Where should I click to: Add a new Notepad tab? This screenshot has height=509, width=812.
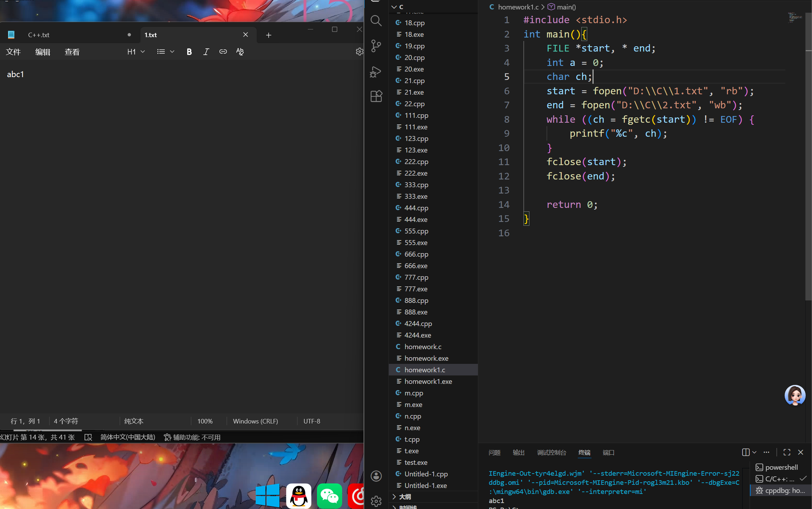coord(269,35)
